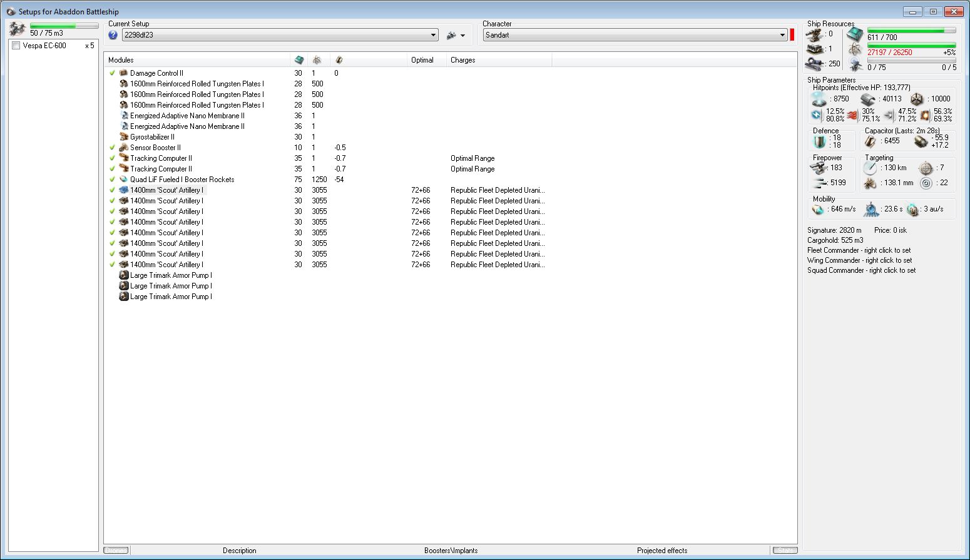The width and height of the screenshot is (970, 560).
Task: Click the thermal resistance icon showing 30%
Action: pyautogui.click(x=852, y=115)
